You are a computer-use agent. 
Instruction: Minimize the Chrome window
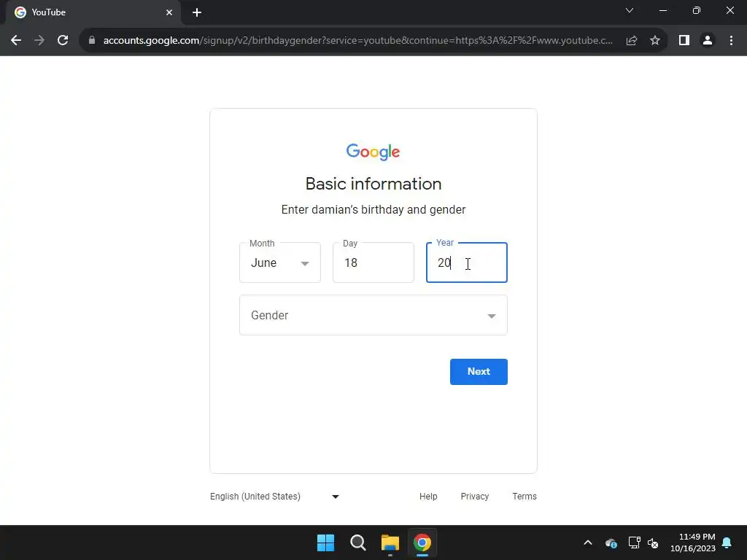click(x=662, y=10)
